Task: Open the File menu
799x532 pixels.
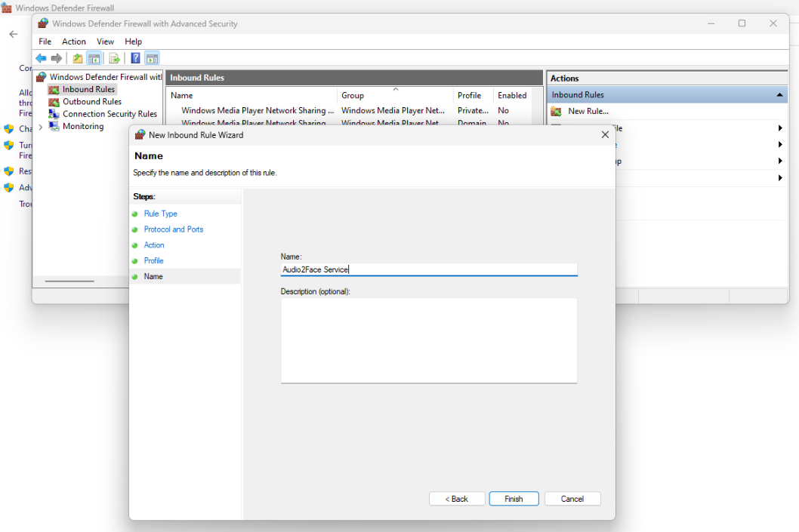Action: pyautogui.click(x=45, y=42)
